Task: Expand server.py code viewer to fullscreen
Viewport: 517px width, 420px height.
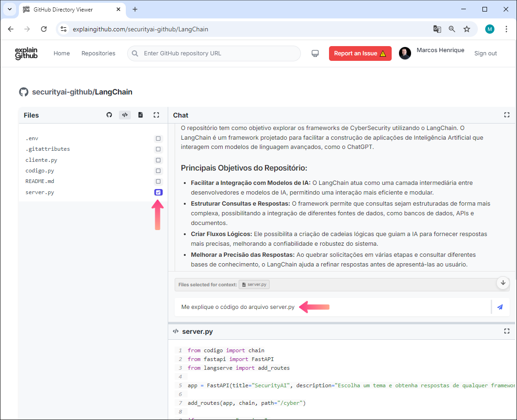Action: pos(507,331)
